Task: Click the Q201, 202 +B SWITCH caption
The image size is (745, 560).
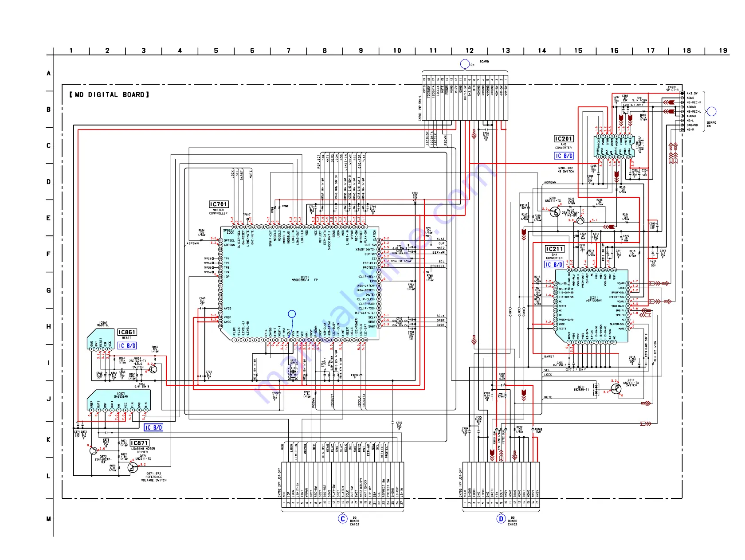Action: pos(566,170)
